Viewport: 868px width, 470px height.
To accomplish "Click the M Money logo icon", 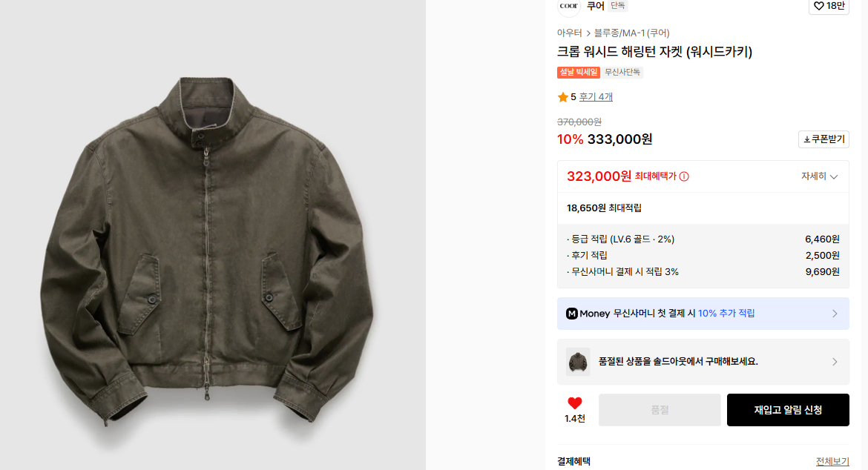I will 572,314.
